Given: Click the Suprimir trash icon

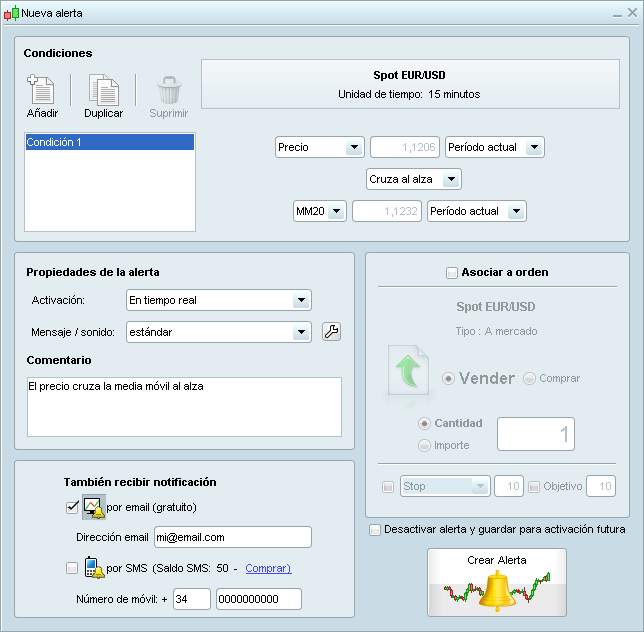Looking at the screenshot, I should tap(169, 90).
